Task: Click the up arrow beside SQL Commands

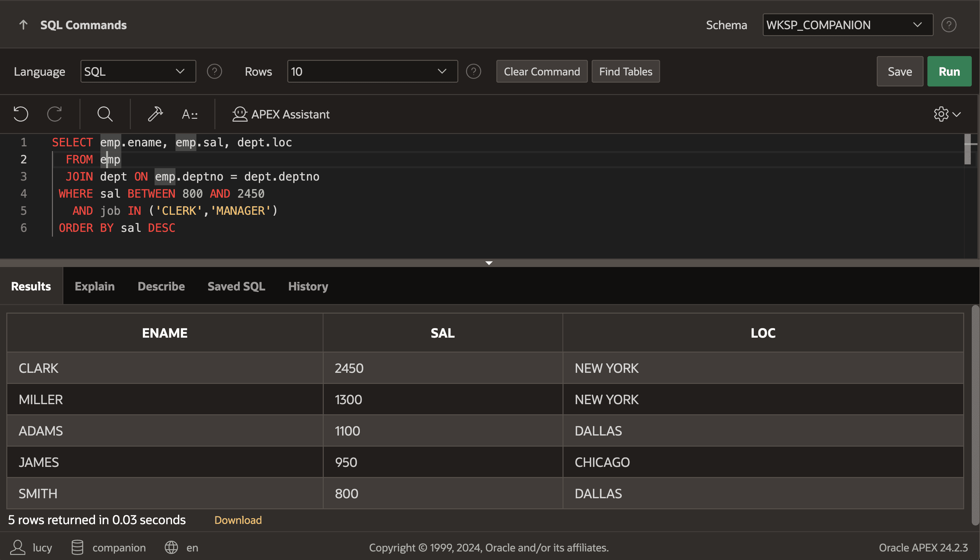Action: tap(23, 25)
